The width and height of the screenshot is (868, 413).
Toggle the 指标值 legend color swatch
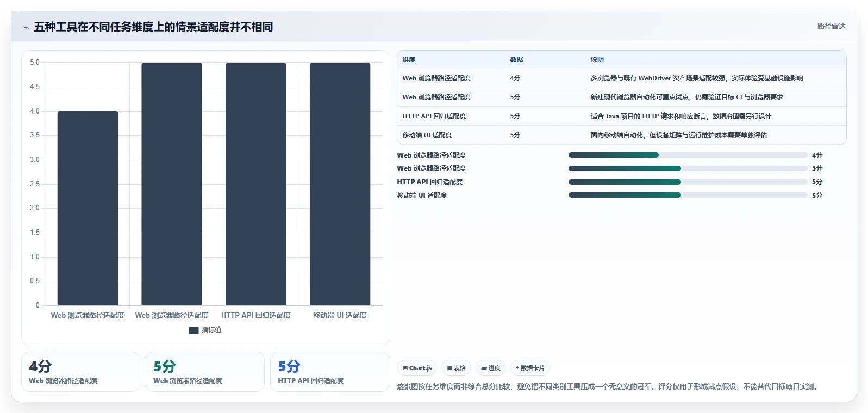(193, 330)
